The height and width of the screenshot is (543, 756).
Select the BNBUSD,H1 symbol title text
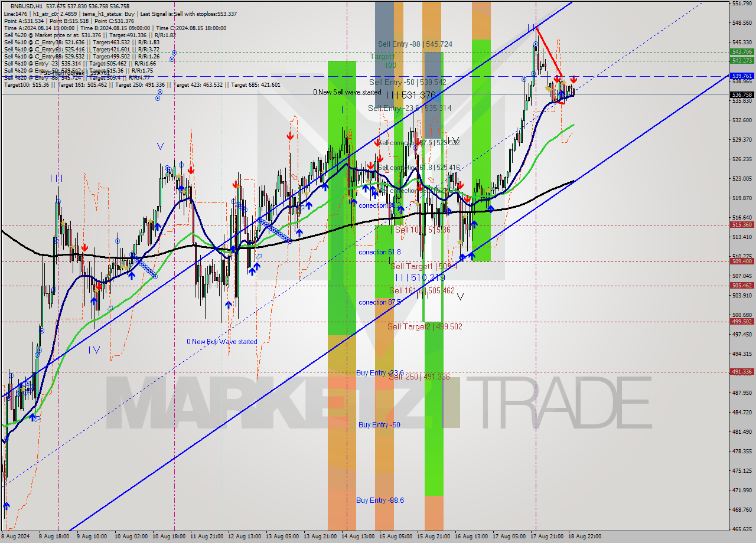tap(27, 5)
